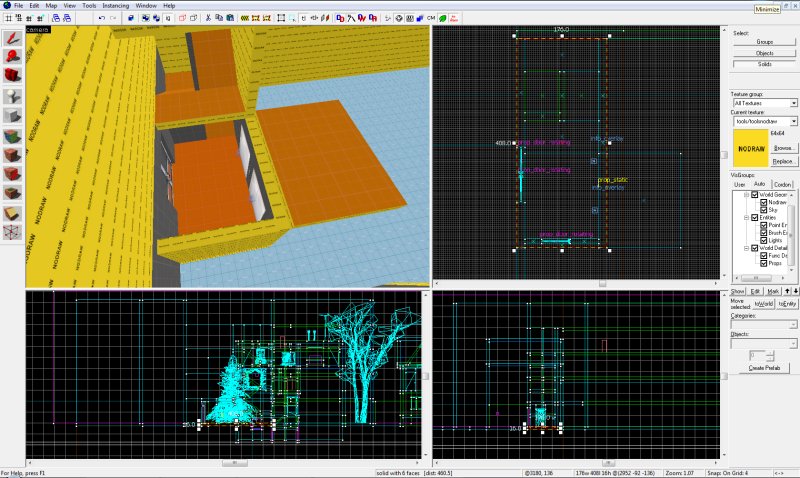Select the Vertex manipulation tool
800x478 pixels.
coord(12,232)
